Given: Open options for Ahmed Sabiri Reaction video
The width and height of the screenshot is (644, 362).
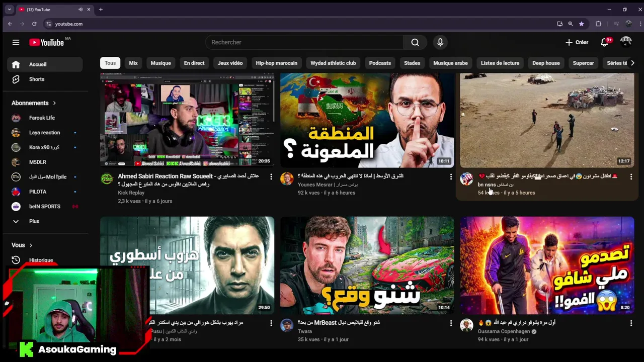Looking at the screenshot, I should [271, 177].
